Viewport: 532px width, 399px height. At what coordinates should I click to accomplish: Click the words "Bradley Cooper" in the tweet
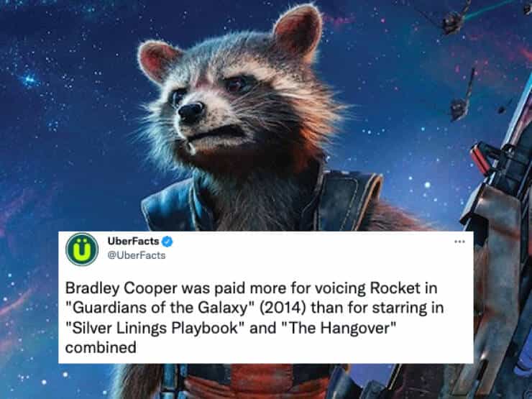(121, 288)
